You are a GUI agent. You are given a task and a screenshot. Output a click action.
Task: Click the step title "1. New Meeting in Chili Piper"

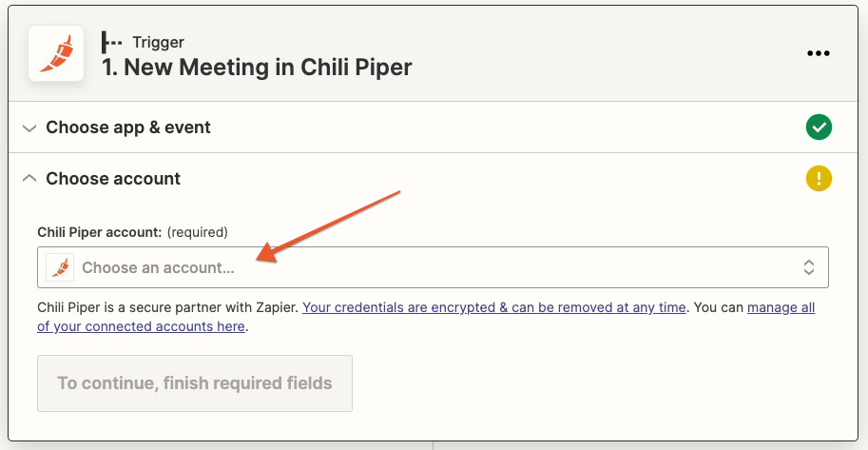[x=257, y=68]
